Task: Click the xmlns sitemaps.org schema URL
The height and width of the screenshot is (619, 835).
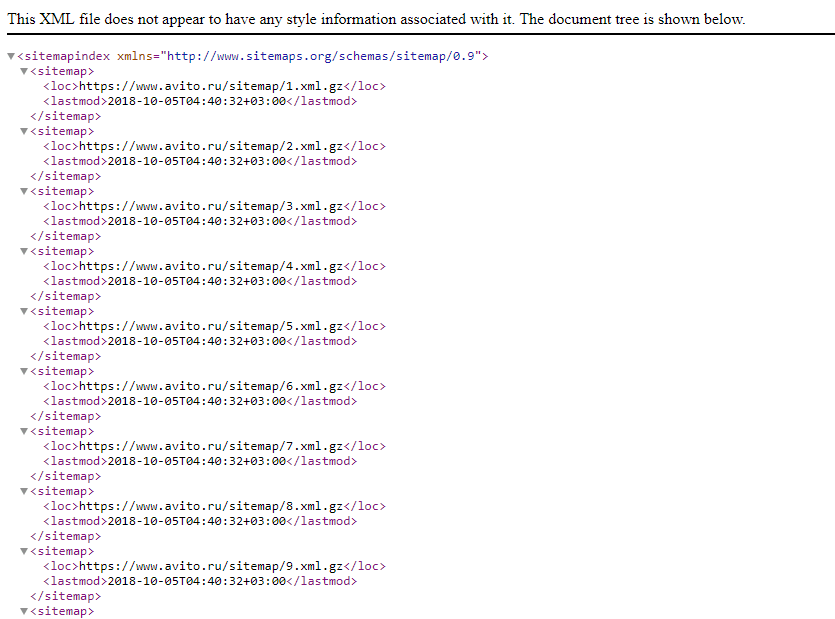Action: pyautogui.click(x=321, y=56)
